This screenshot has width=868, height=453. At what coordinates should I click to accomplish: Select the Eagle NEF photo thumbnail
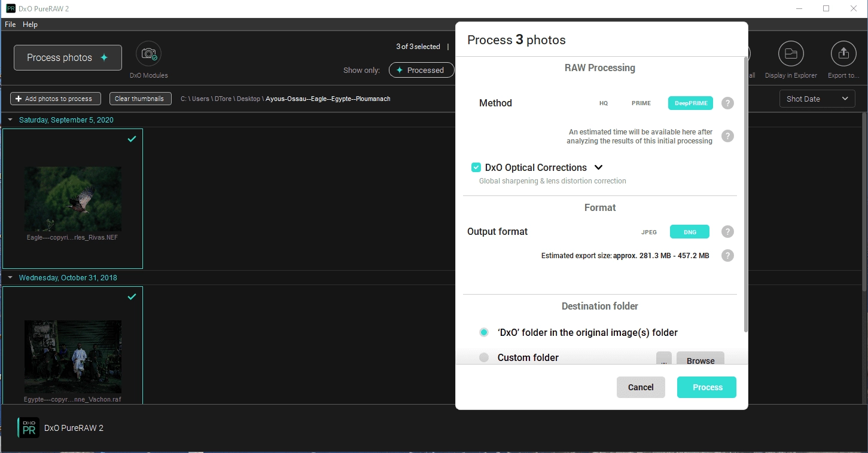click(x=73, y=198)
